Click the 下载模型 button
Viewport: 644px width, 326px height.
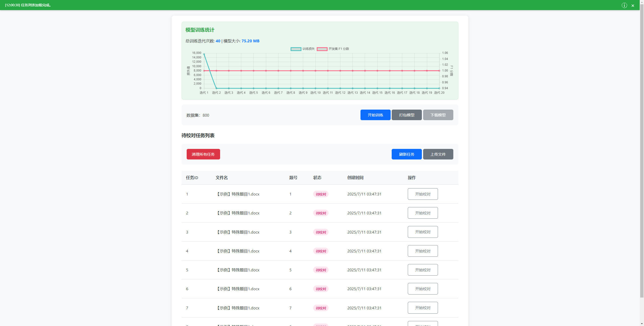(438, 115)
